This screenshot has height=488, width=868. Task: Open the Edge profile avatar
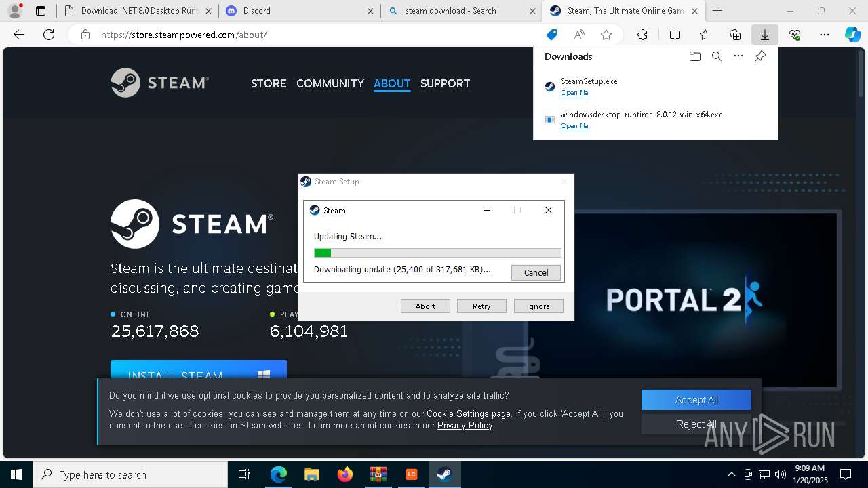click(x=15, y=11)
